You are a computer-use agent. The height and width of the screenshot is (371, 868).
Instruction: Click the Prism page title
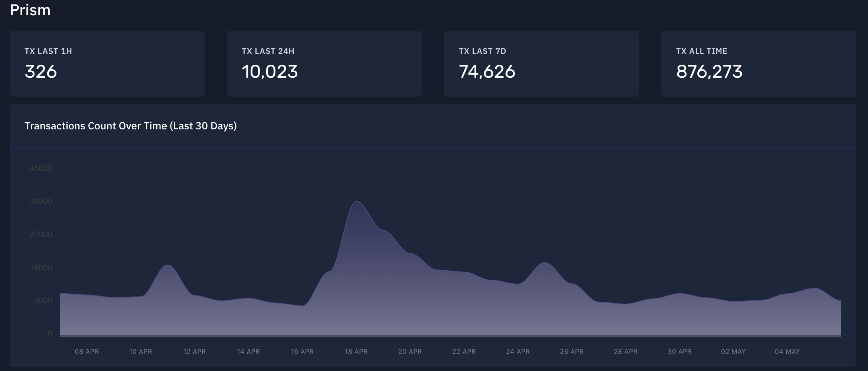(30, 10)
